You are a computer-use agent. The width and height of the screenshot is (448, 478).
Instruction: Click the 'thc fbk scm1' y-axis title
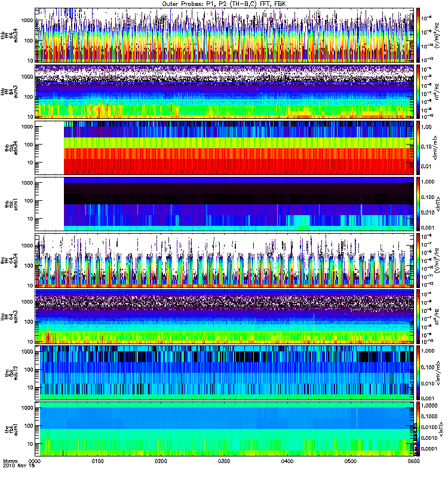tap(11, 430)
